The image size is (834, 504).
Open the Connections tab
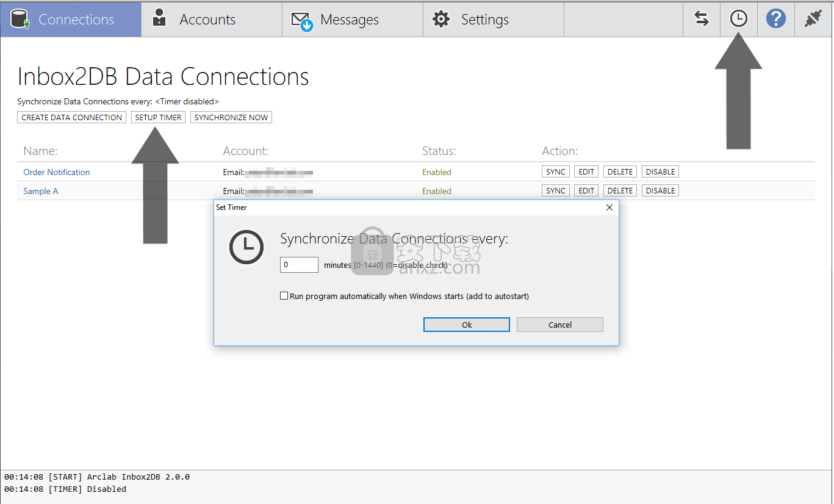point(71,20)
